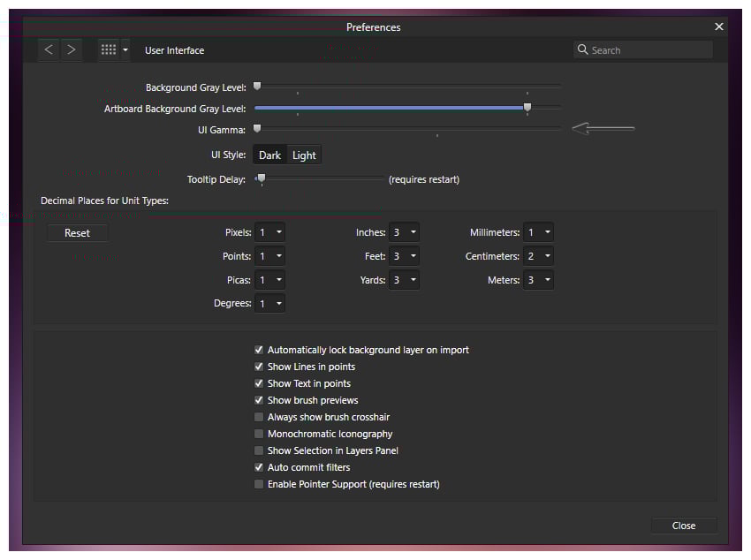
Task: Click the Reset button
Action: click(x=77, y=232)
